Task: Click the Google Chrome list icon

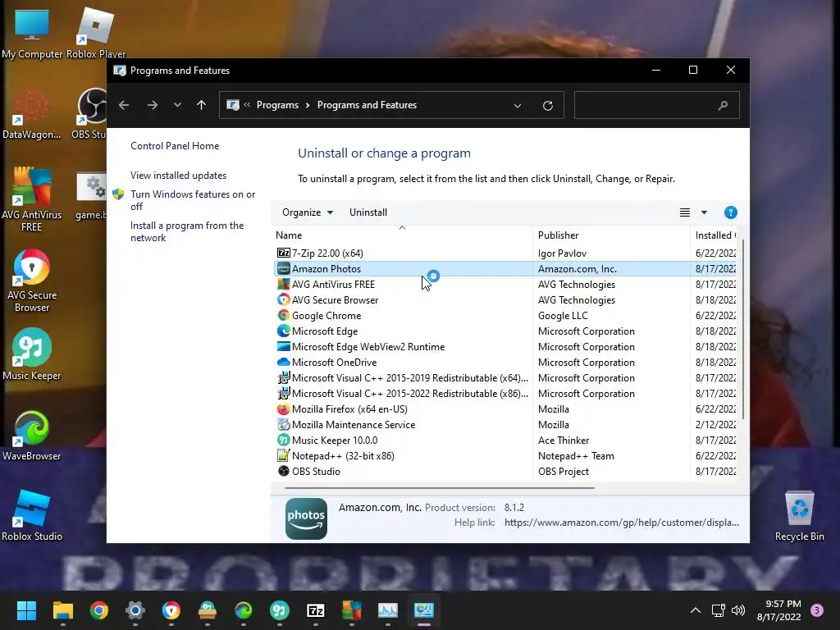Action: click(283, 315)
